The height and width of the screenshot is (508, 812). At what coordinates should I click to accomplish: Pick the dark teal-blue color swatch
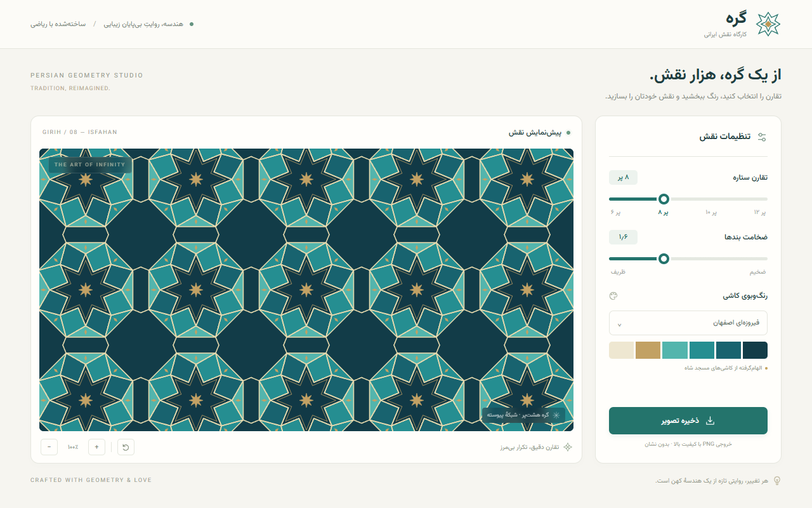pyautogui.click(x=728, y=350)
